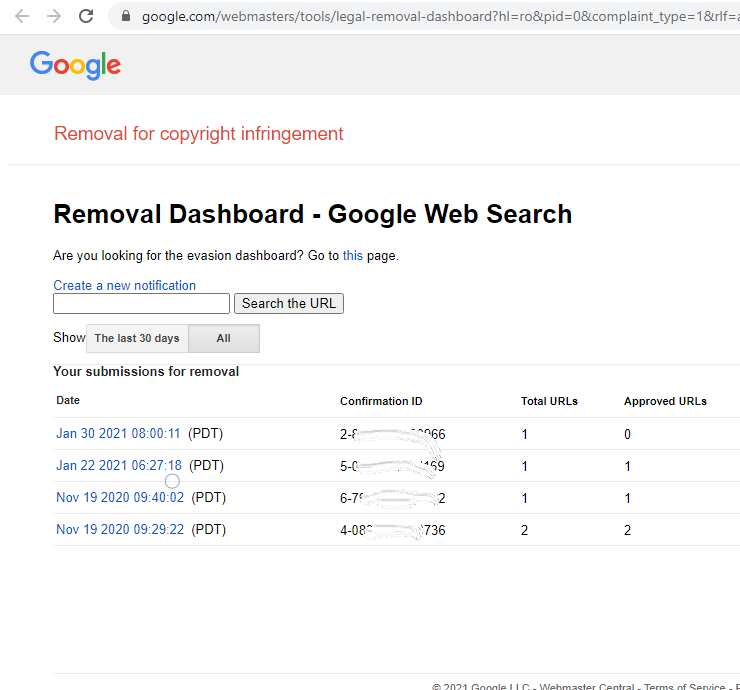Open the Jan 22 2021 06:27:18 submission
Viewport: 740px width, 690px height.
[x=118, y=465]
